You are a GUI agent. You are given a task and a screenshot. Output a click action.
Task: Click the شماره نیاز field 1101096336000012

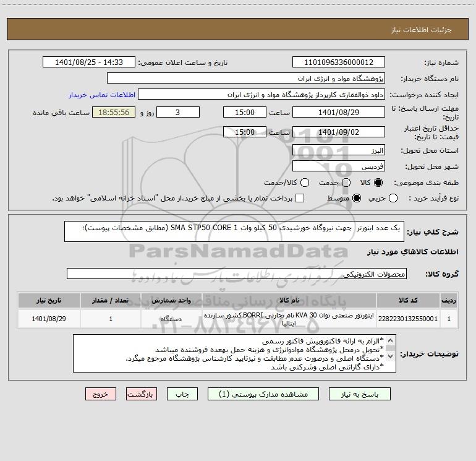pos(339,62)
